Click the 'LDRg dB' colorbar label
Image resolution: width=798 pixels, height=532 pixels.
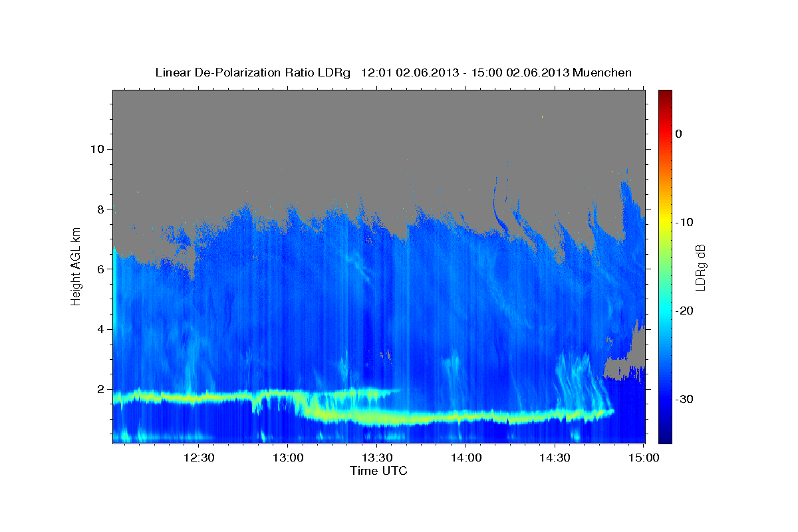(x=700, y=267)
